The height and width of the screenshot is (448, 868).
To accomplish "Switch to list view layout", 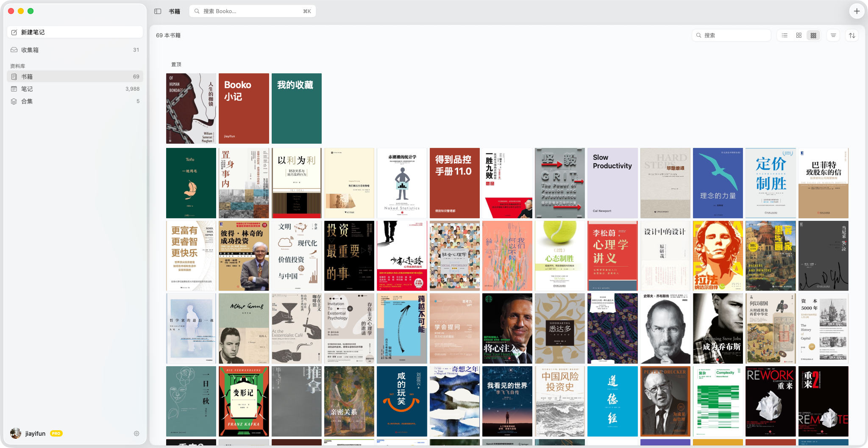I will coord(785,36).
